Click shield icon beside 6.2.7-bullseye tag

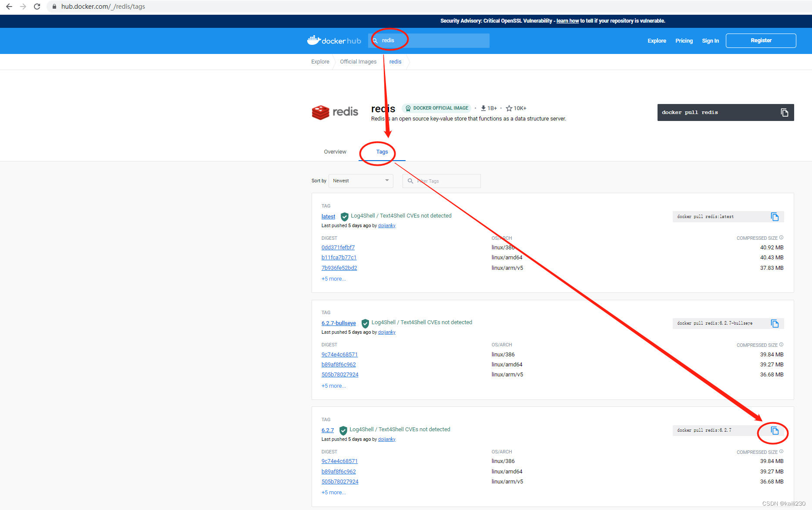[365, 323]
